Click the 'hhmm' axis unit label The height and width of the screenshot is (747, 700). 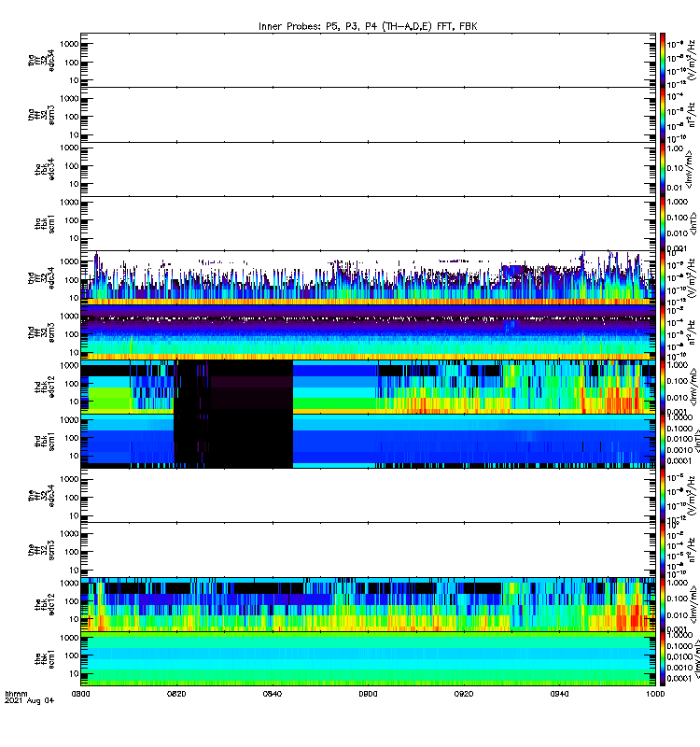pos(16,694)
